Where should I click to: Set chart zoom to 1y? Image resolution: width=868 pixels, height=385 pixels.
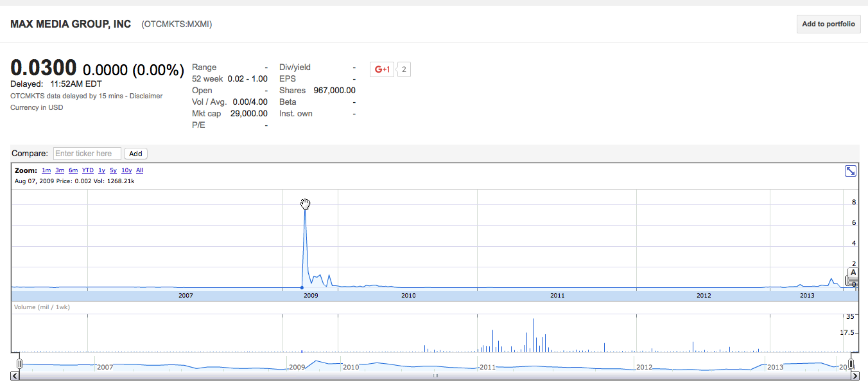[101, 170]
